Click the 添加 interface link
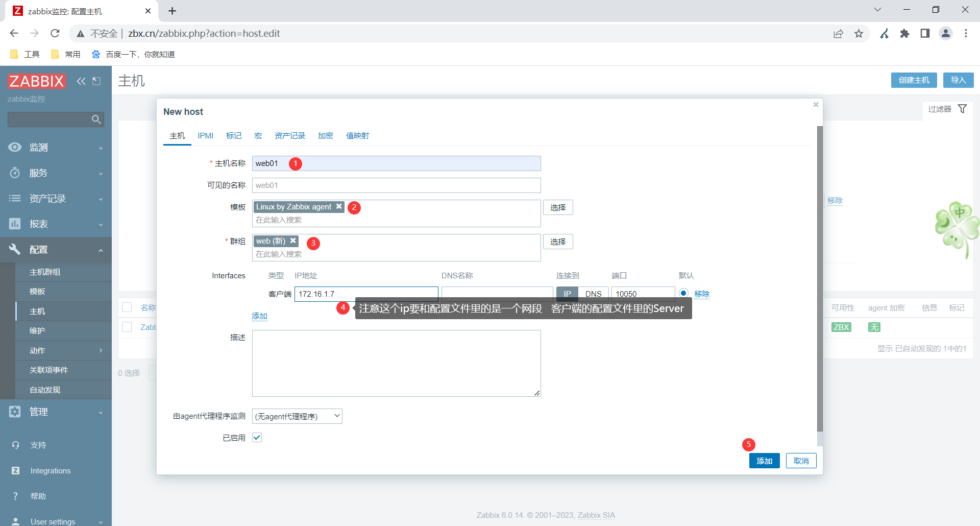The height and width of the screenshot is (526, 980). [260, 316]
